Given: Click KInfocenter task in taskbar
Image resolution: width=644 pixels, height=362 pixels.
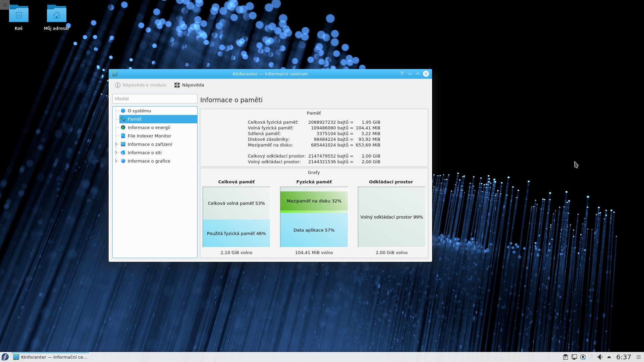Looking at the screenshot, I should (50, 357).
